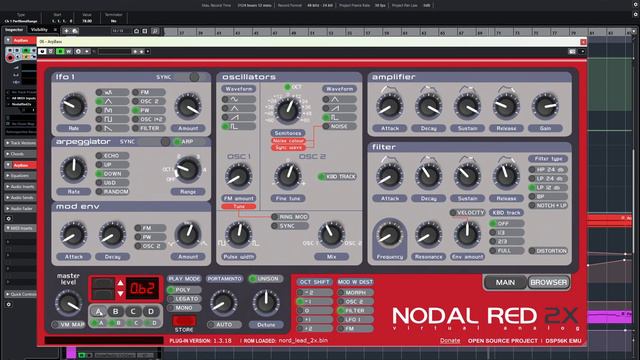Select program slot B
The height and width of the screenshot is (360, 640).
pos(116,311)
